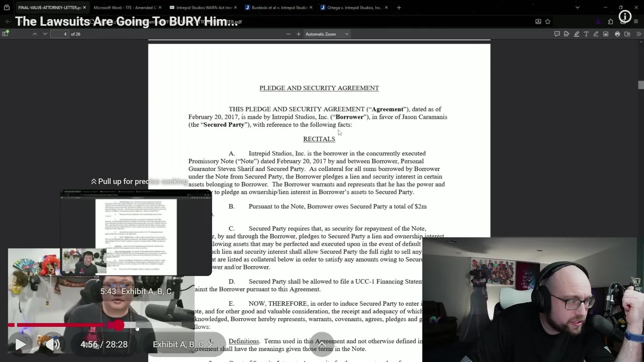Click the underlined Definitions term
Screen dimensions: 644x362
point(244,341)
